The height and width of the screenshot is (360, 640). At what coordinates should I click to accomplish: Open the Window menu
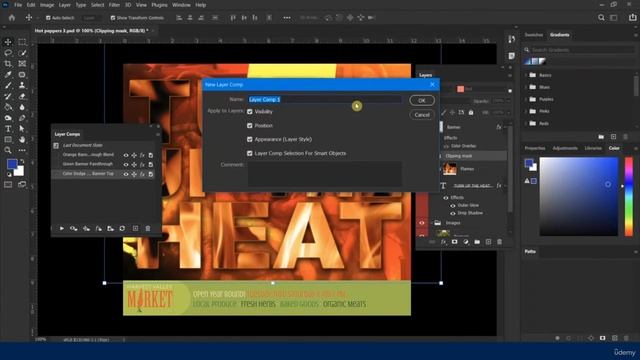pyautogui.click(x=181, y=5)
